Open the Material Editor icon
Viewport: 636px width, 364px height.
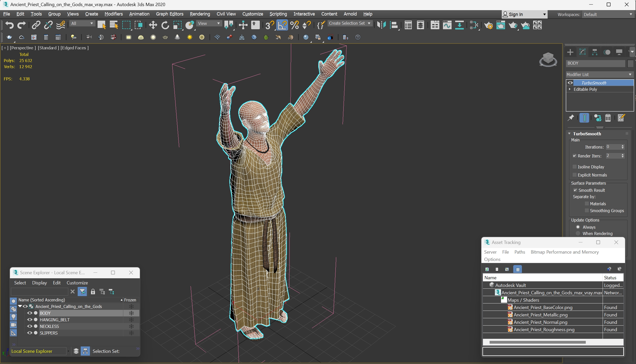point(474,25)
